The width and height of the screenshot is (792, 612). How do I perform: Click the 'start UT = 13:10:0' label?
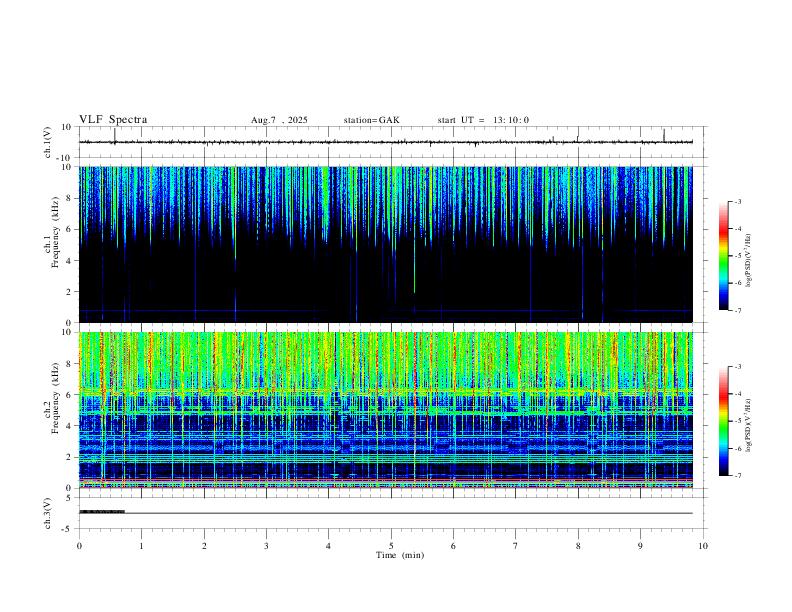[483, 120]
